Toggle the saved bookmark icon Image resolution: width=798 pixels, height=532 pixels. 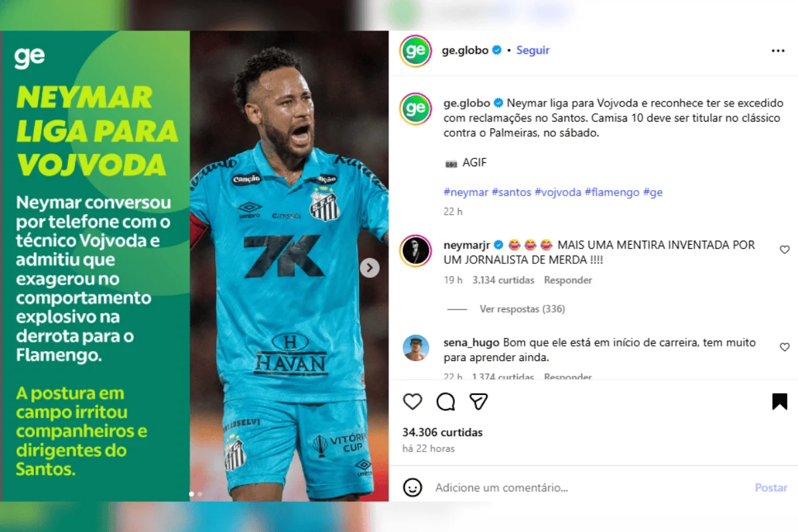pos(780,402)
